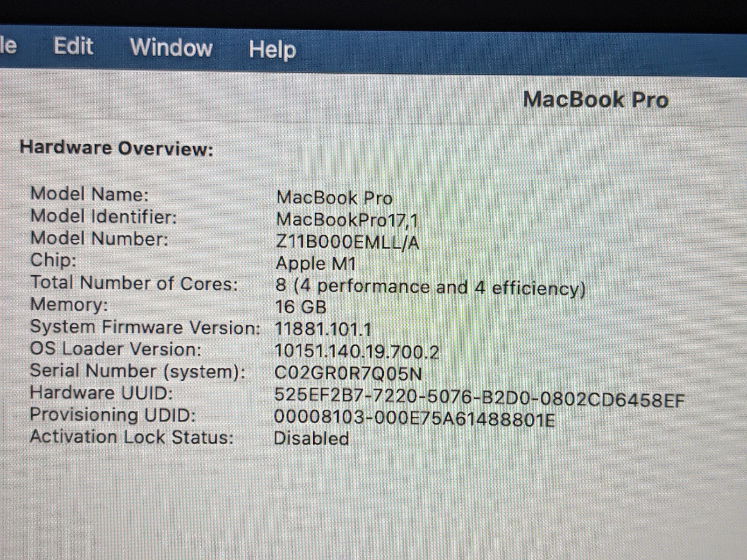The image size is (747, 560).
Task: Select the Model Identifier label
Action: 104,217
